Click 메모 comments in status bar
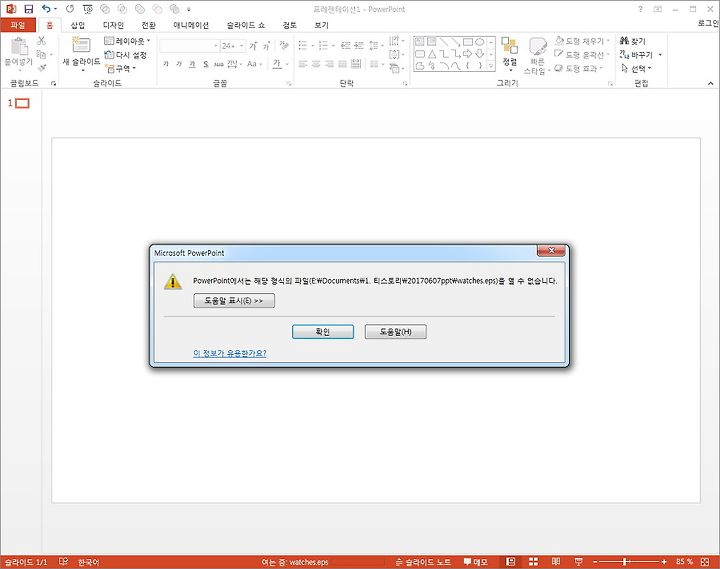This screenshot has height=569, width=720. click(475, 562)
